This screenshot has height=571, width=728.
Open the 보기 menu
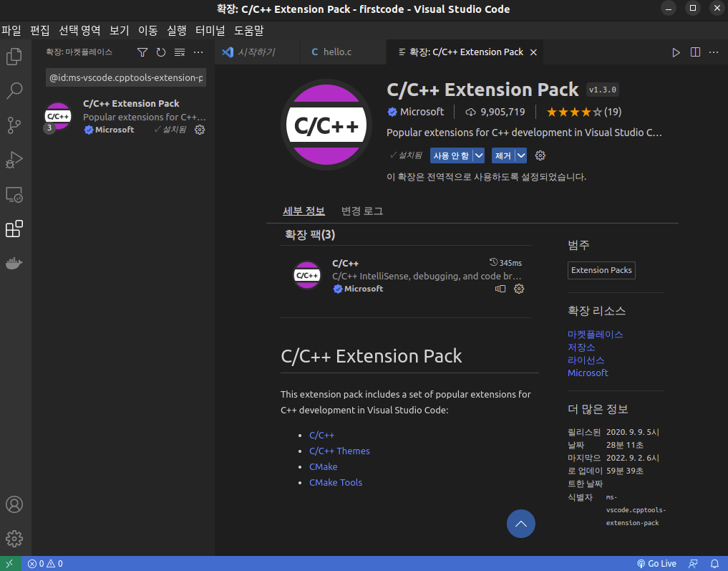point(120,31)
